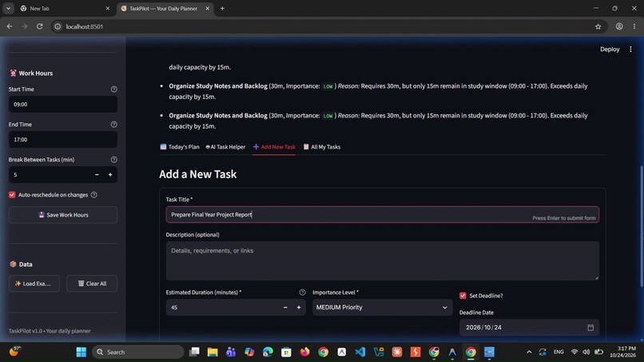
Task: Click Windows taskbar Search box
Action: point(138,352)
